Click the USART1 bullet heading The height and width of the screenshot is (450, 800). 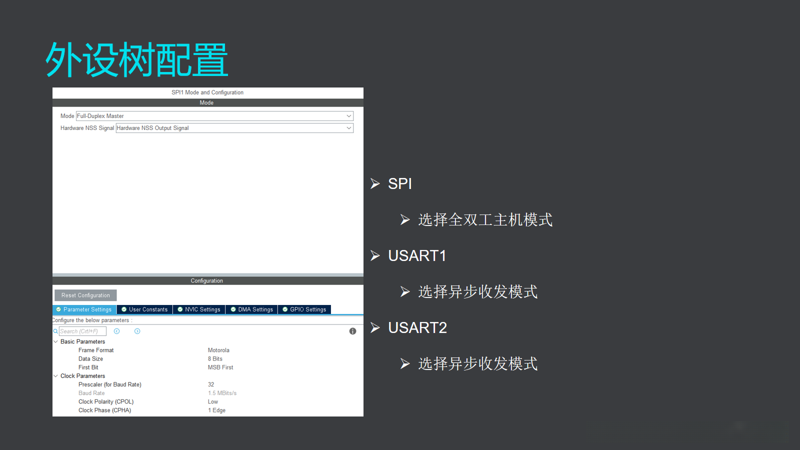coord(417,256)
